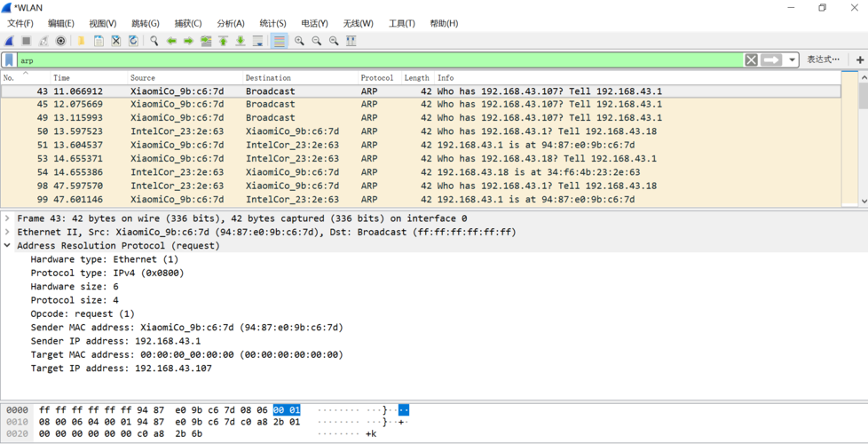Sort packets by Time column

pyautogui.click(x=89, y=77)
